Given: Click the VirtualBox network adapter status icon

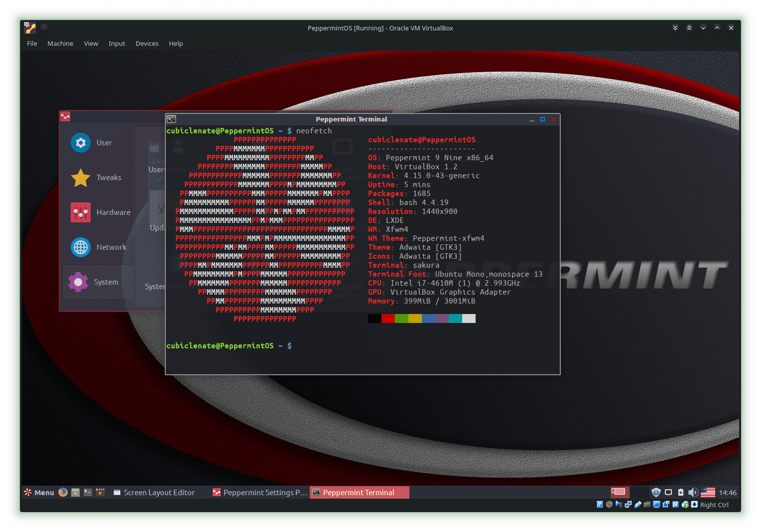Looking at the screenshot, I should (628, 505).
